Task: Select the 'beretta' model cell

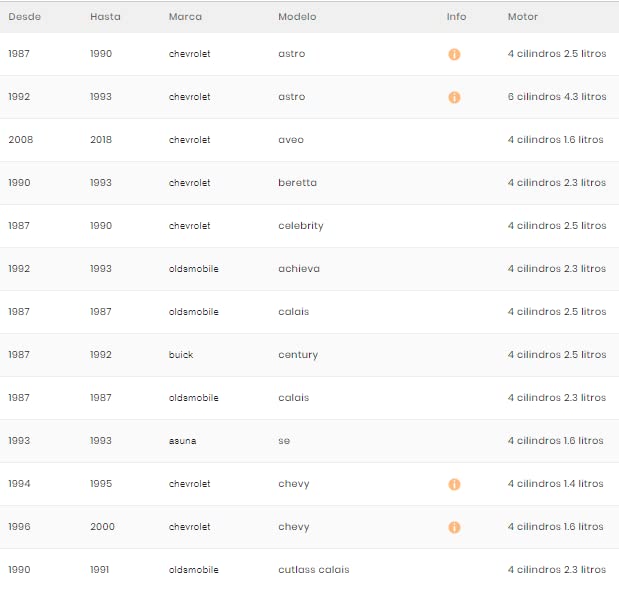Action: point(297,183)
